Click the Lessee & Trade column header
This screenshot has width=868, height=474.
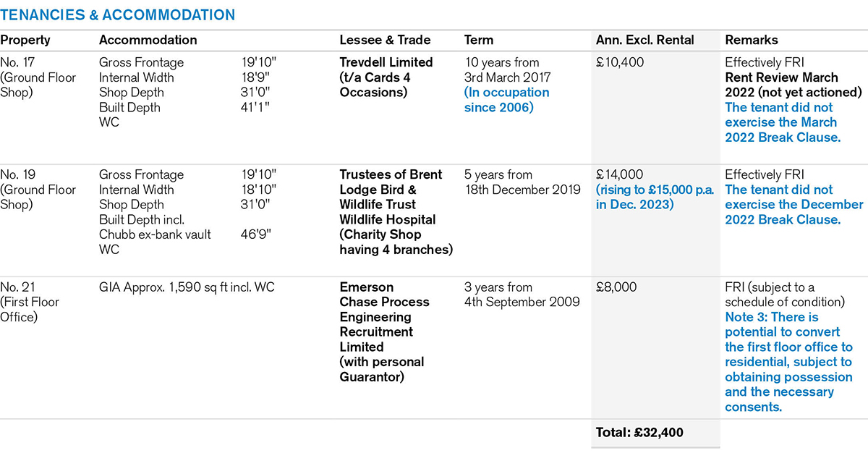(385, 41)
